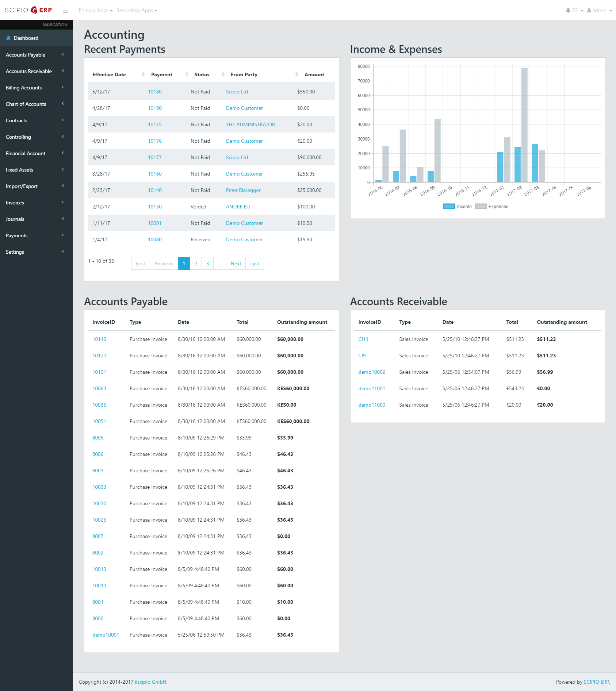Open the admin user dropdown
616x691 pixels.
599,10
